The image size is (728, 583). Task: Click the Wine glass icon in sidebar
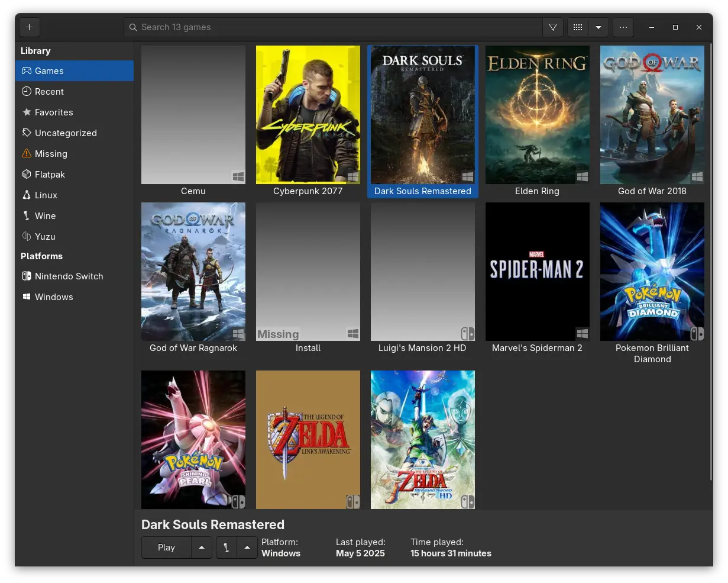[x=27, y=216]
